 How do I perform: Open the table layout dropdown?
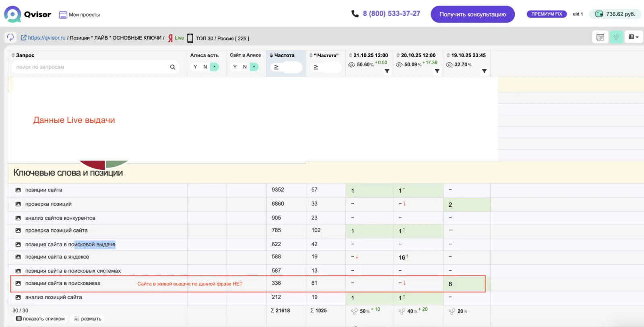point(634,37)
